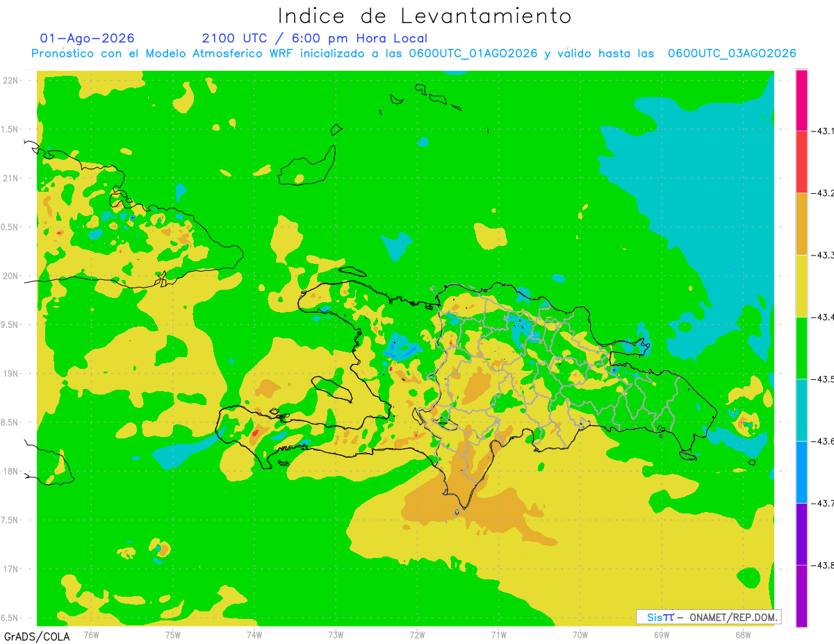The image size is (834, 644).
Task: Click the latitude label "19N"
Action: (x=11, y=373)
